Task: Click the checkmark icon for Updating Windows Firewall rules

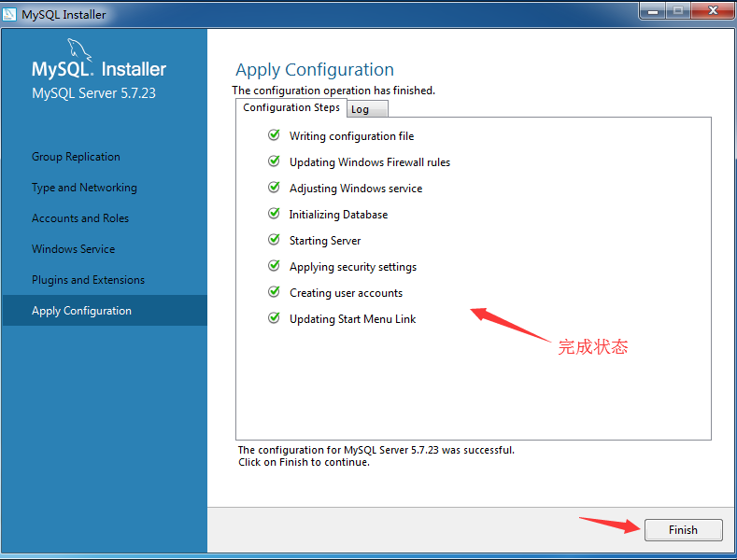Action: click(x=274, y=161)
